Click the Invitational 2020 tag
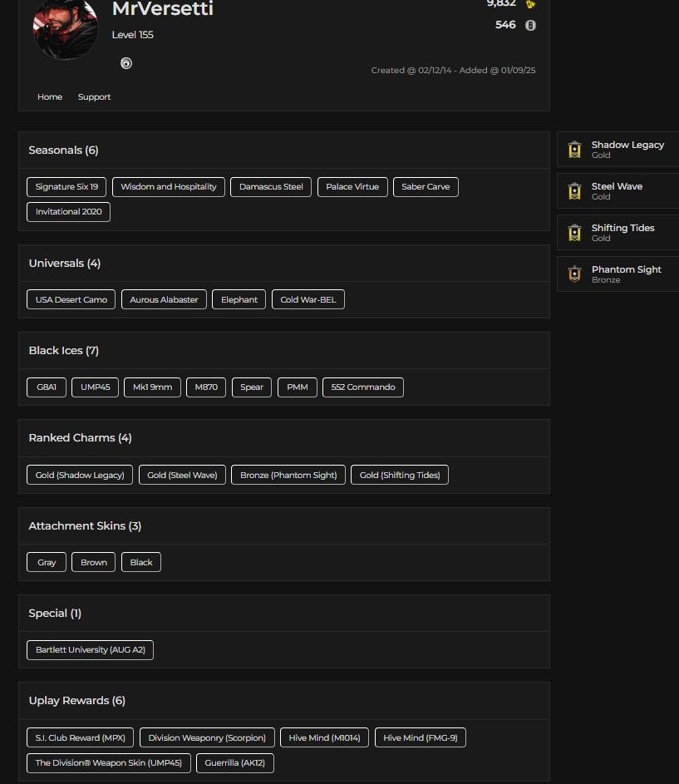 (68, 212)
